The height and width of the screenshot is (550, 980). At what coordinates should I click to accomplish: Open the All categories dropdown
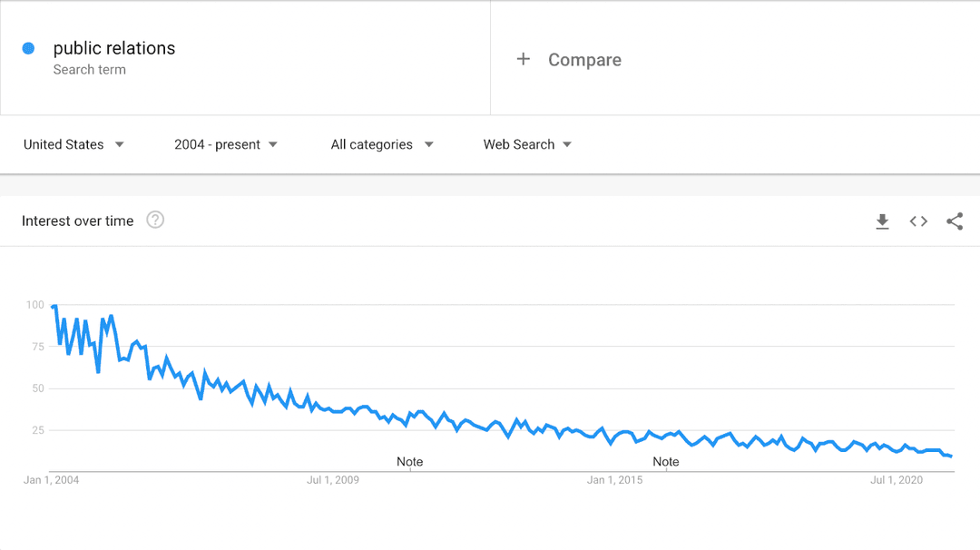pyautogui.click(x=381, y=144)
